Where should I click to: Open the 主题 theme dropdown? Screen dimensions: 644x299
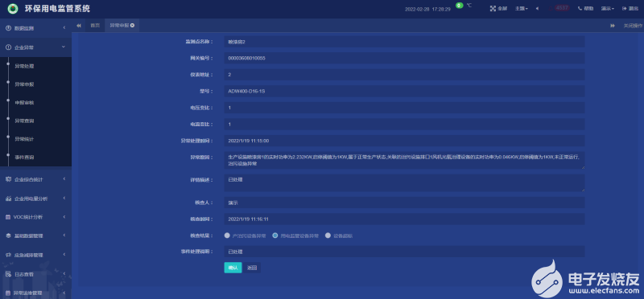[x=521, y=8]
